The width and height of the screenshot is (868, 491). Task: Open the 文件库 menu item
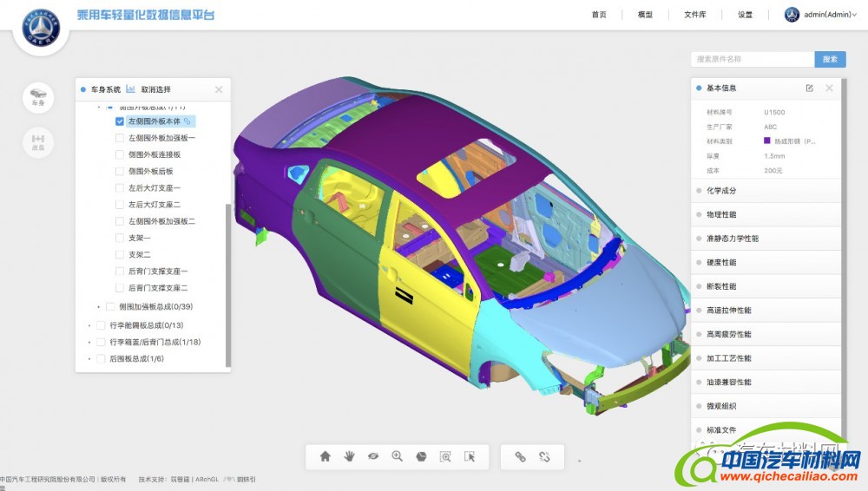[694, 15]
